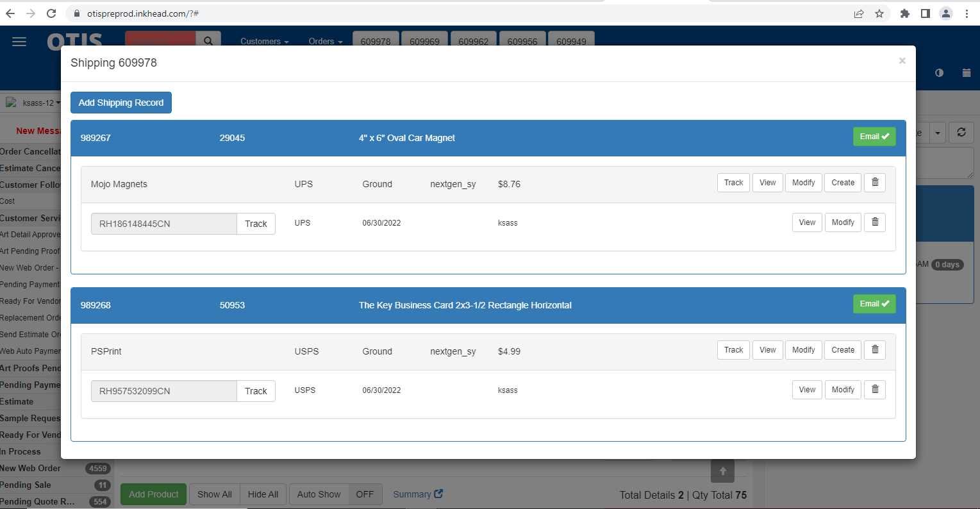Click Add Shipping Record button
Viewport: 980px width, 509px height.
click(121, 103)
